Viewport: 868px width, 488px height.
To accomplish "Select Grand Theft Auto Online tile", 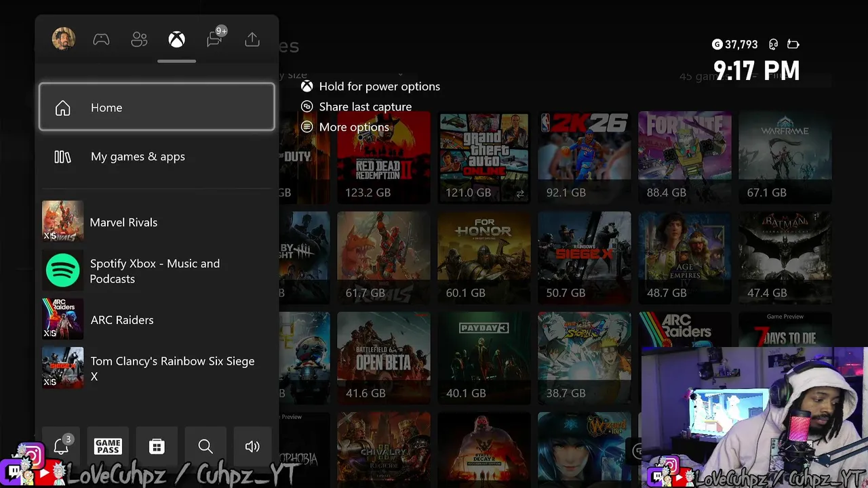I will coord(484,158).
